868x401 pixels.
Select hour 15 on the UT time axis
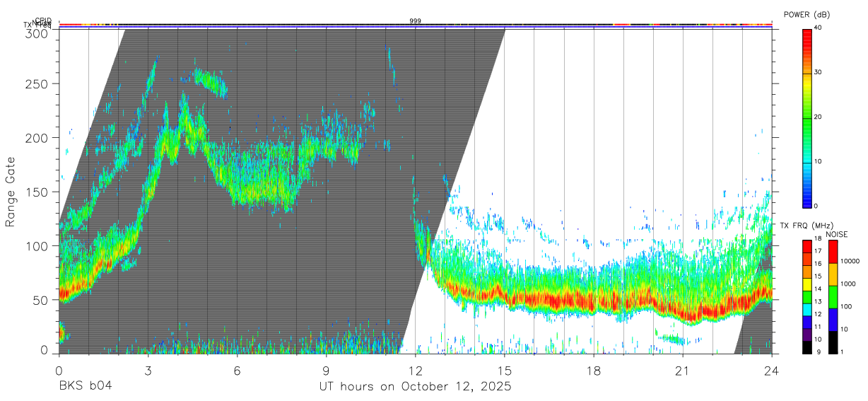pos(505,370)
